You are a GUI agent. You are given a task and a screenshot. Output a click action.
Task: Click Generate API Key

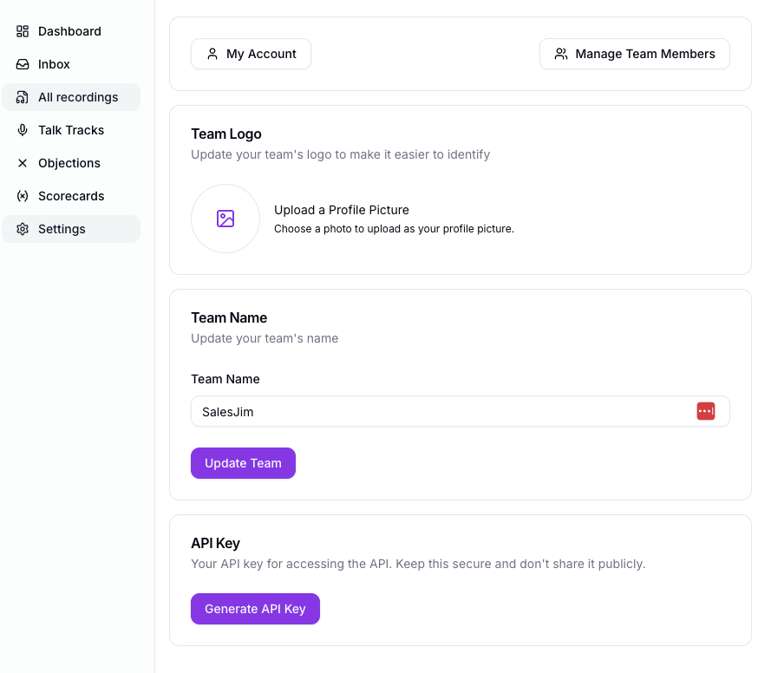[255, 609]
